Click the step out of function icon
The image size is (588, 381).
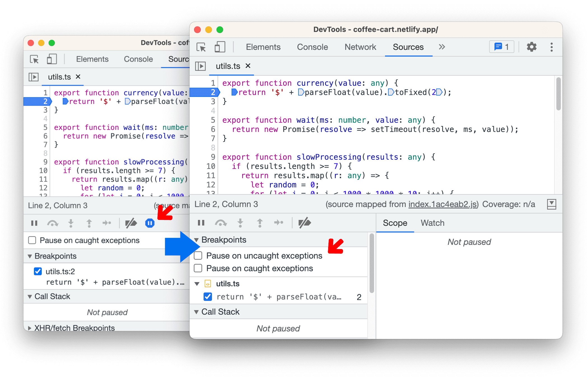point(260,223)
